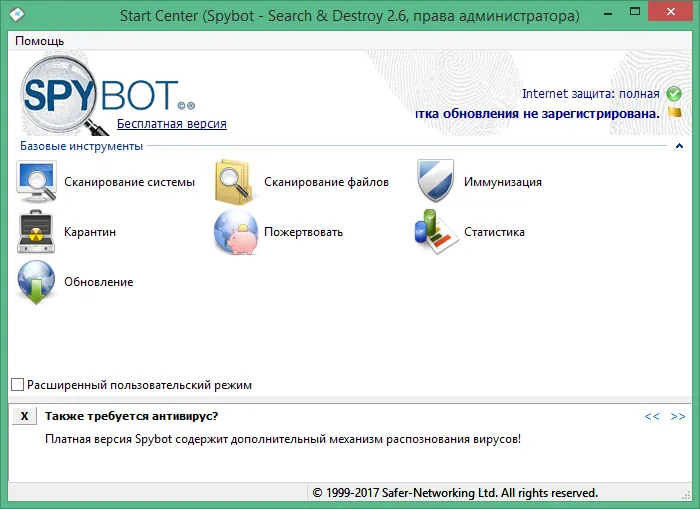Screen dimensions: 700x509
Task: Maximize the Start Center window
Action: (x=635, y=12)
